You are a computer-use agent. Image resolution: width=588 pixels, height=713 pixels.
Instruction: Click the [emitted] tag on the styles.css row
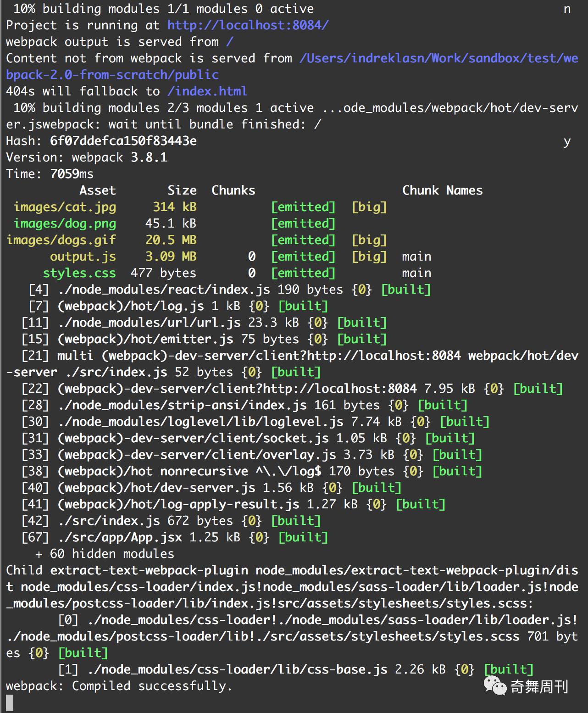303,273
